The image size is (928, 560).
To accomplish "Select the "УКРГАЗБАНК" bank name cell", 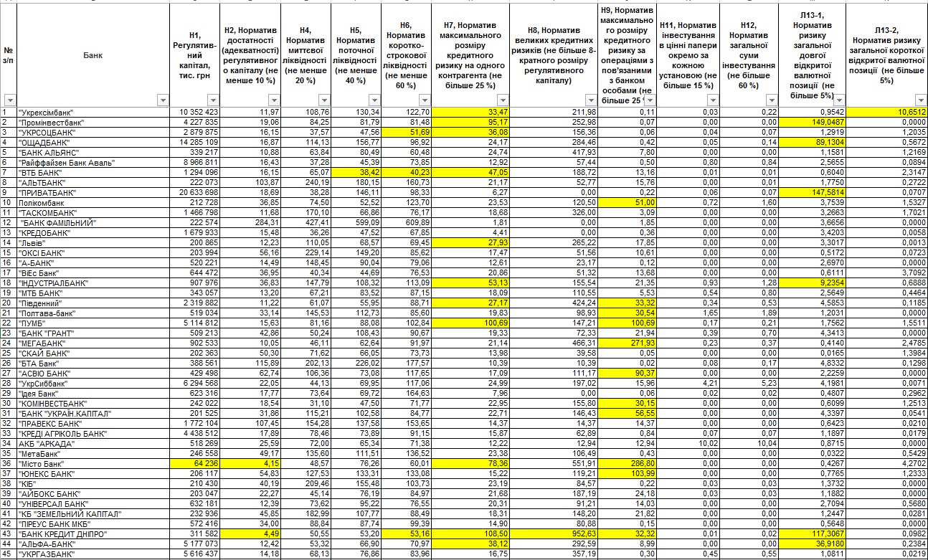I will 93,554.
